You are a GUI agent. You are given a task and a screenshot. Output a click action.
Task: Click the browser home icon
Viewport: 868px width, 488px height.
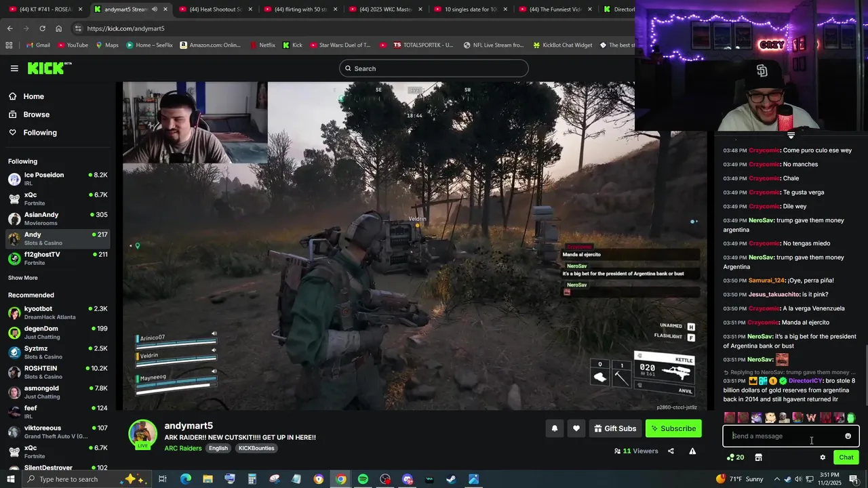point(58,28)
